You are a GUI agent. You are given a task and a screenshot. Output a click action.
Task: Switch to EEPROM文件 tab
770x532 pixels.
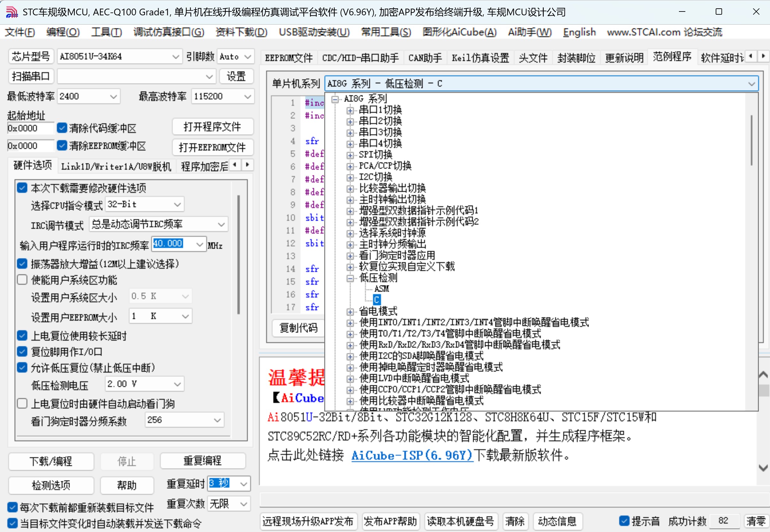coord(289,58)
